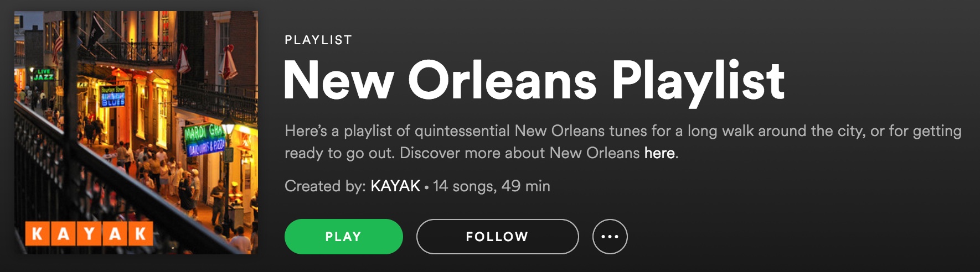Click the PLAYLIST label above the title
This screenshot has height=272, width=980.
pos(318,40)
